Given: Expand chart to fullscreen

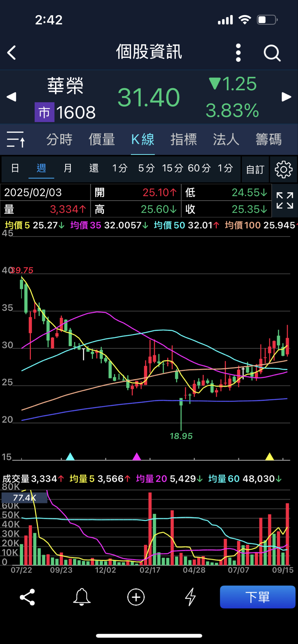Looking at the screenshot, I should tap(285, 200).
